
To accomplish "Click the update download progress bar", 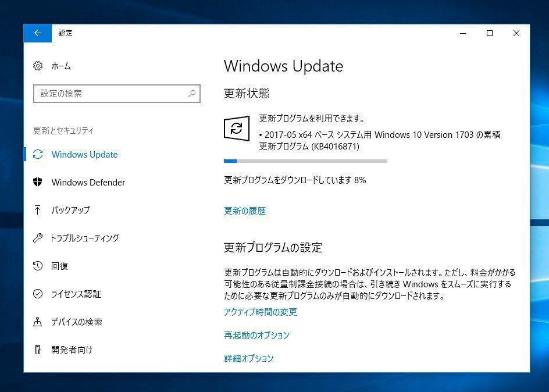I will [305, 161].
